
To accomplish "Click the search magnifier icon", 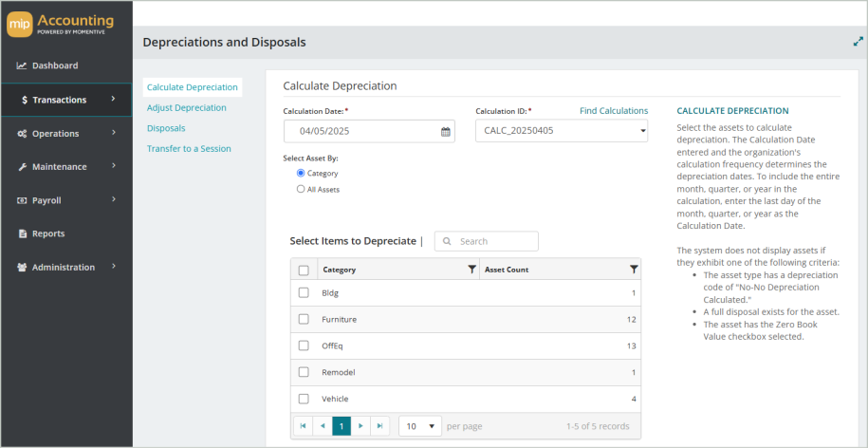I will [448, 241].
